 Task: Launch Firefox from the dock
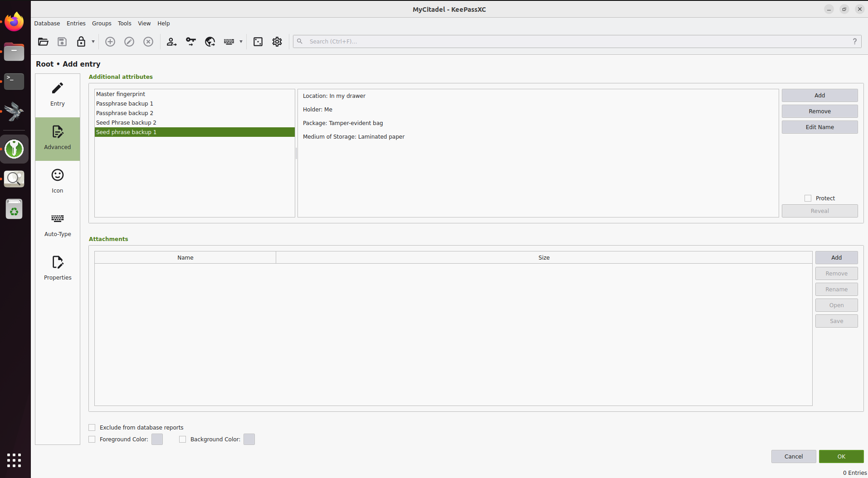[x=14, y=22]
